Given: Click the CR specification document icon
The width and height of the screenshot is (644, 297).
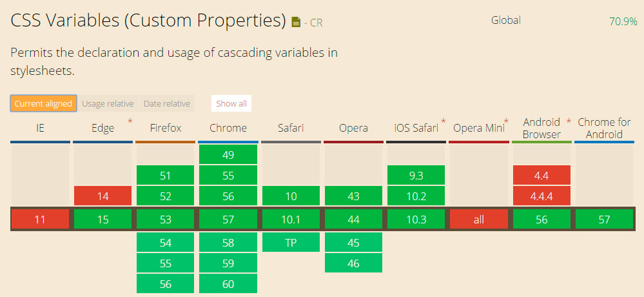Looking at the screenshot, I should 296,23.
